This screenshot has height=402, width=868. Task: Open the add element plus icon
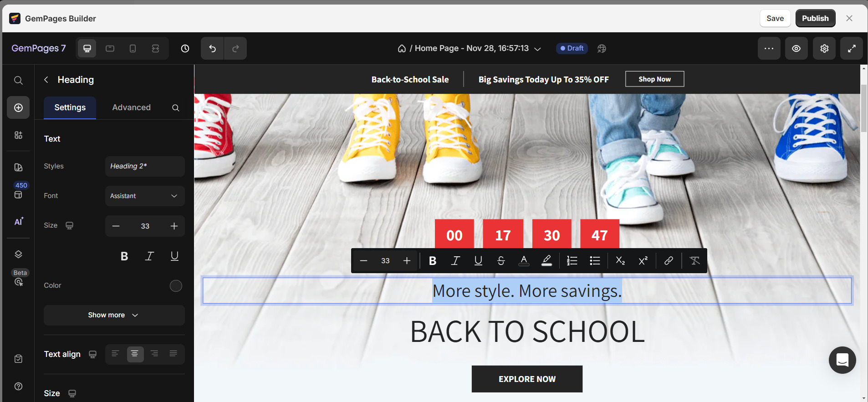pyautogui.click(x=18, y=107)
